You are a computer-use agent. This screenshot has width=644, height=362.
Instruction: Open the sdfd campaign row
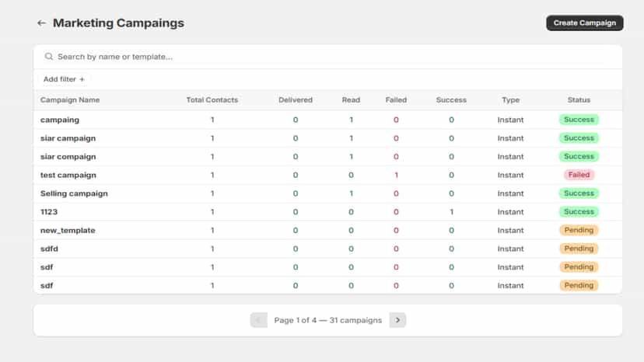327,249
